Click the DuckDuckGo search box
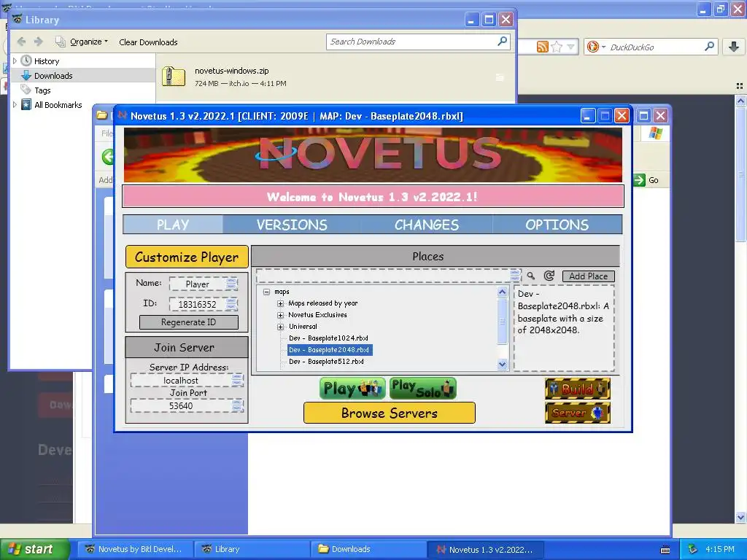 click(x=655, y=47)
